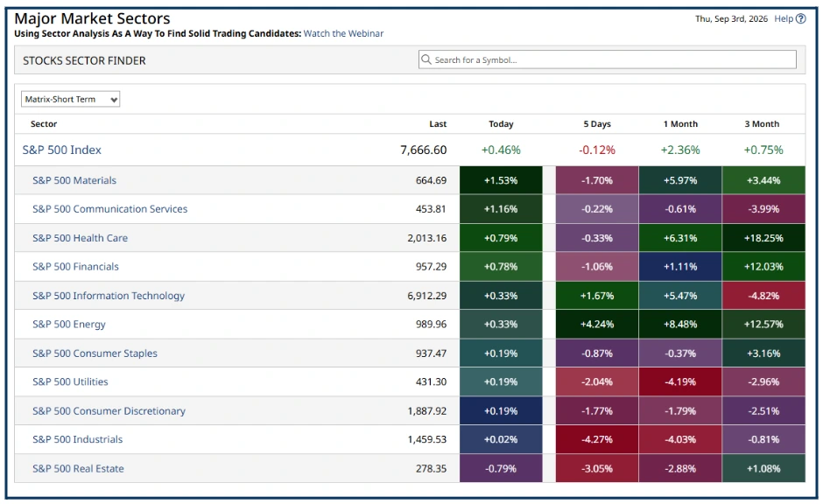Click Communication Services 3 Month cell -3.99%
The width and height of the screenshot is (823, 504).
coord(763,209)
